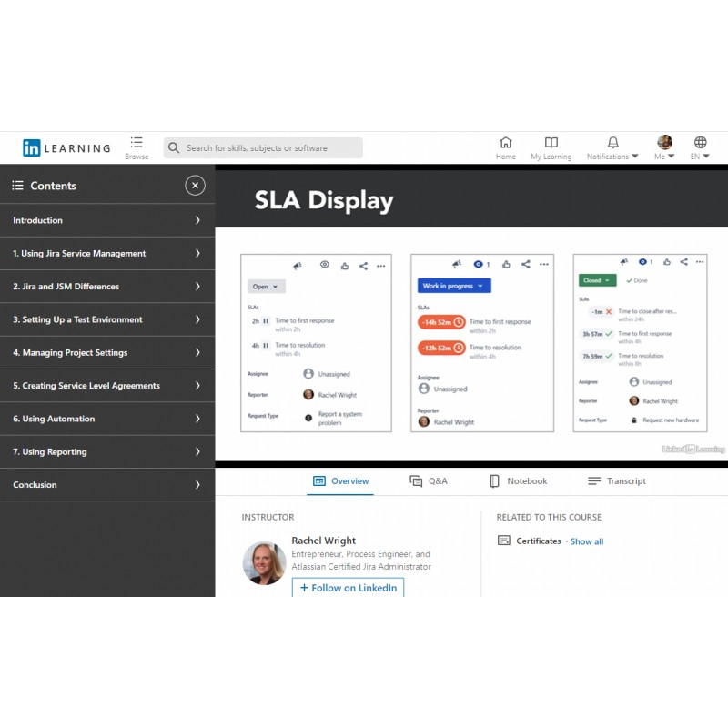728x728 pixels.
Task: Click the LinkedIn Learning logo
Action: click(66, 148)
